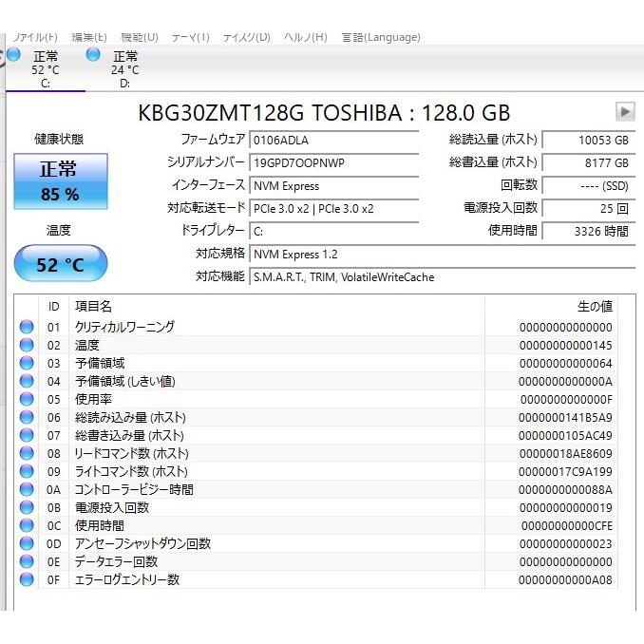The width and height of the screenshot is (644, 644).
Task: Open the 言語(Language) menu
Action: click(x=381, y=37)
